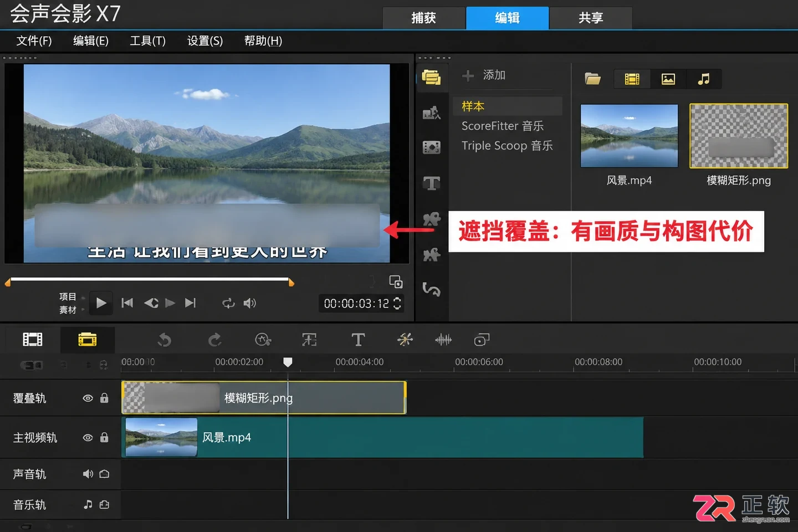The height and width of the screenshot is (532, 798).
Task: Mute the 声音轨 track
Action: [88, 474]
